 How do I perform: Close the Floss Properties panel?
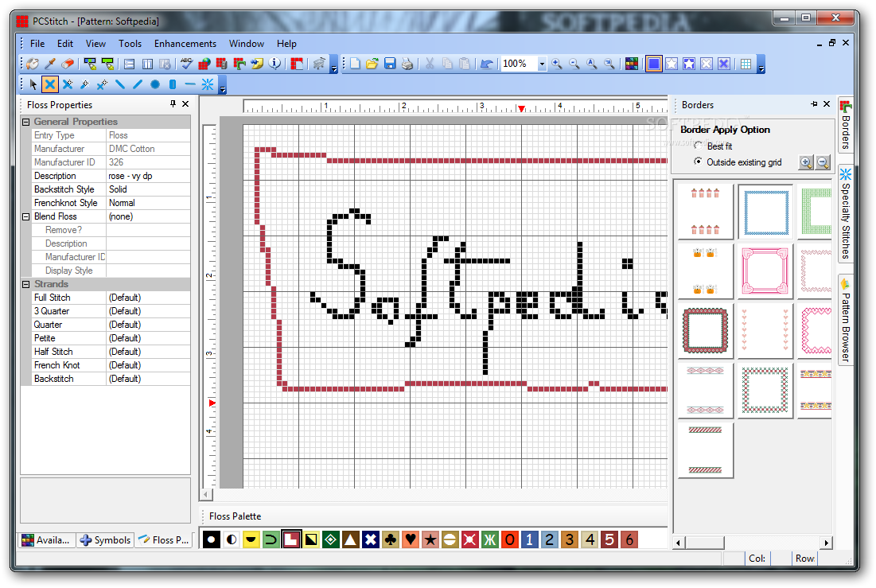pyautogui.click(x=185, y=104)
